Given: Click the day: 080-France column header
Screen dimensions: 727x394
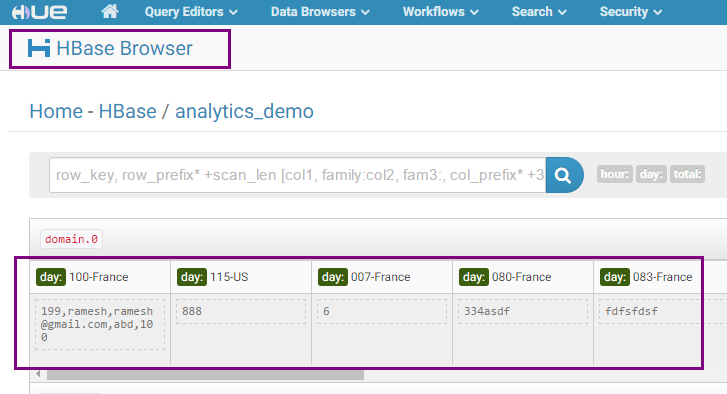Looking at the screenshot, I should [523, 277].
